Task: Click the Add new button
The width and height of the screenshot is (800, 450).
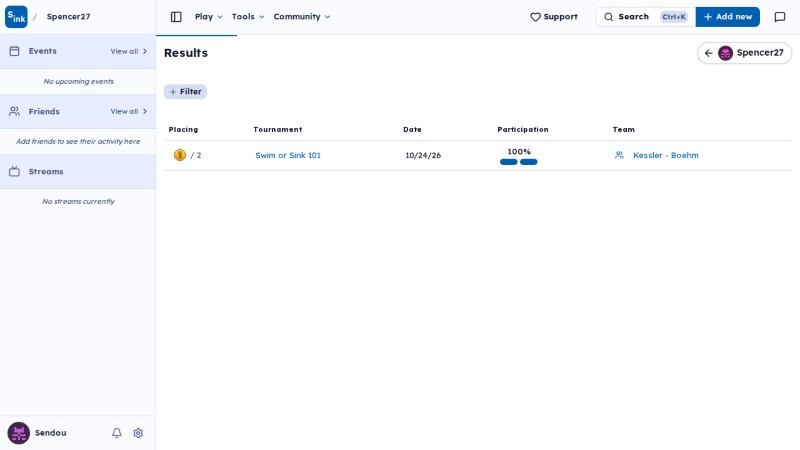Action: (728, 17)
